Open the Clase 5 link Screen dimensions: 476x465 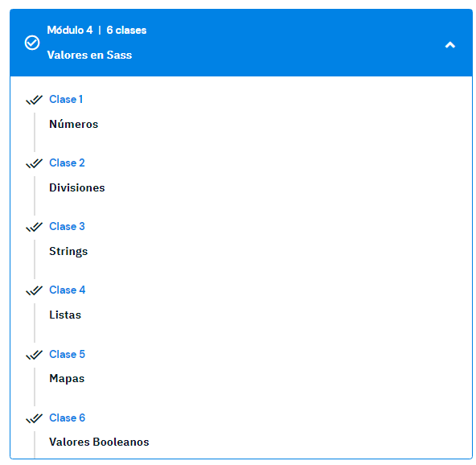(x=67, y=354)
